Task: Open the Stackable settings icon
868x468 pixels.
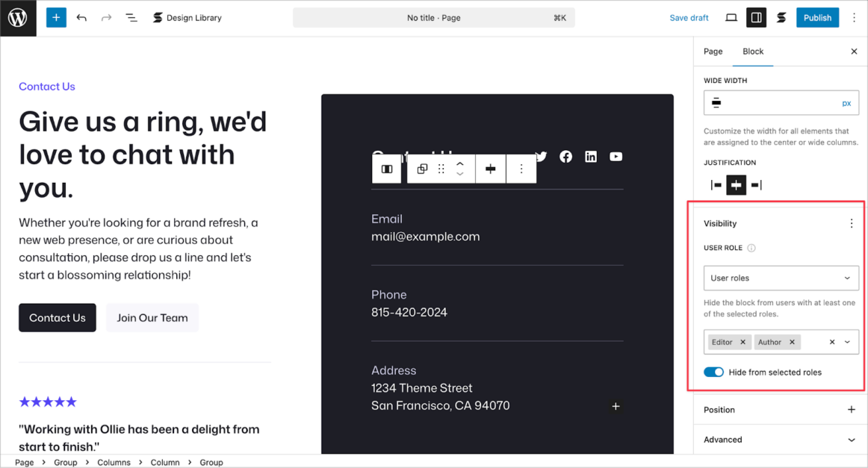Action: tap(781, 18)
